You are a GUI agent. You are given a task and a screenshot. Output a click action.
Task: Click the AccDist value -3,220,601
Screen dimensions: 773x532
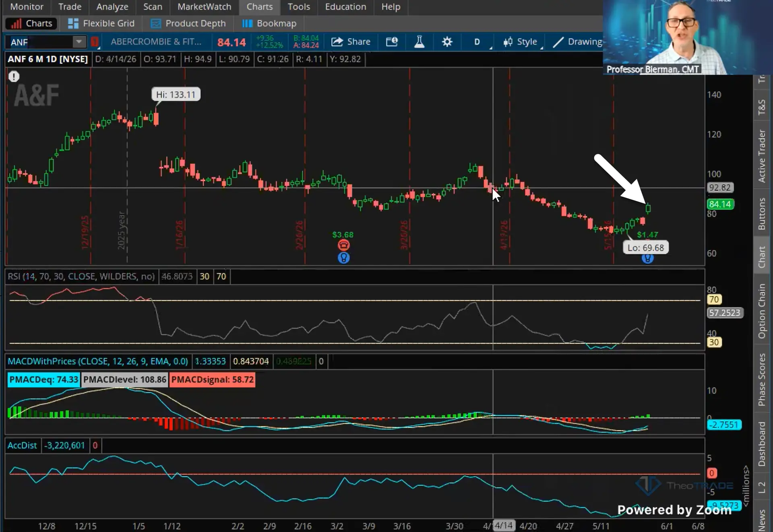64,445
